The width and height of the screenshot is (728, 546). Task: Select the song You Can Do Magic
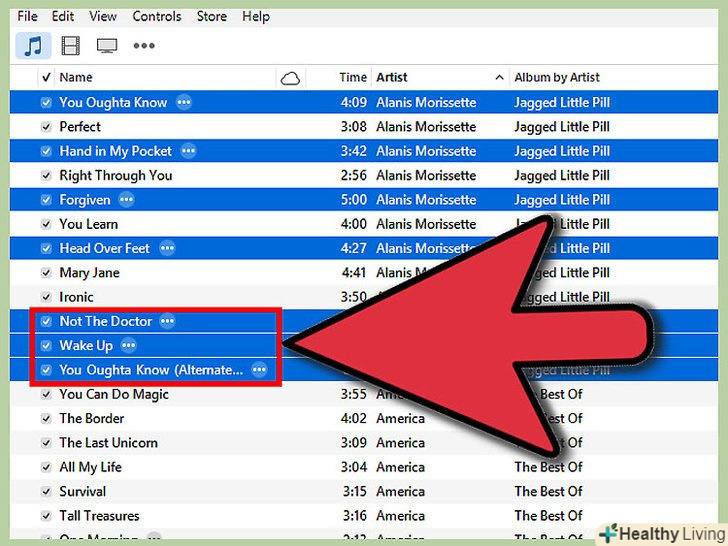click(114, 395)
